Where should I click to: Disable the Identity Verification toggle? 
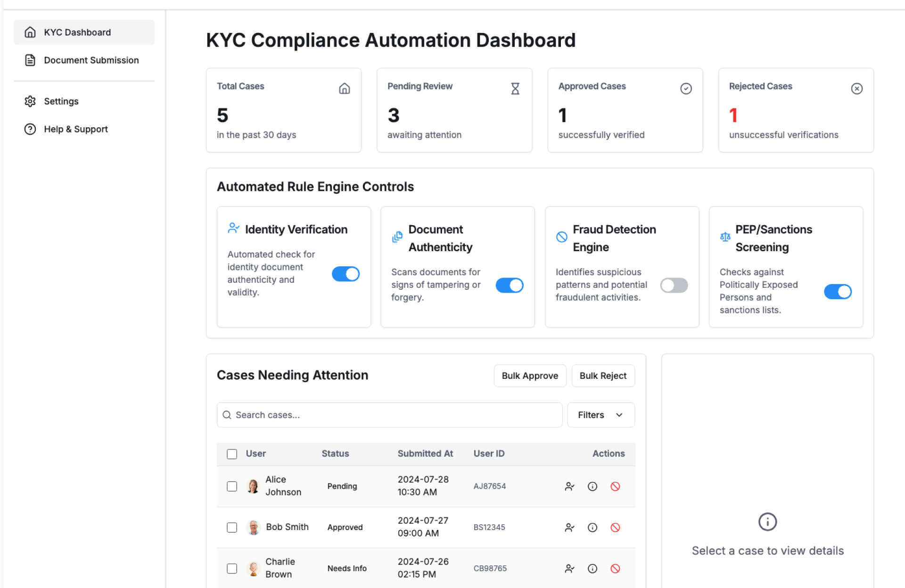(x=346, y=274)
